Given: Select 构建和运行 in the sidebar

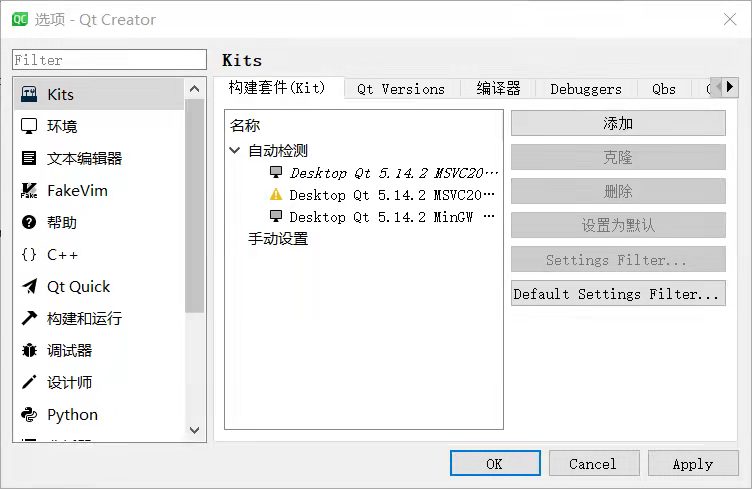Looking at the screenshot, I should click(x=99, y=318).
